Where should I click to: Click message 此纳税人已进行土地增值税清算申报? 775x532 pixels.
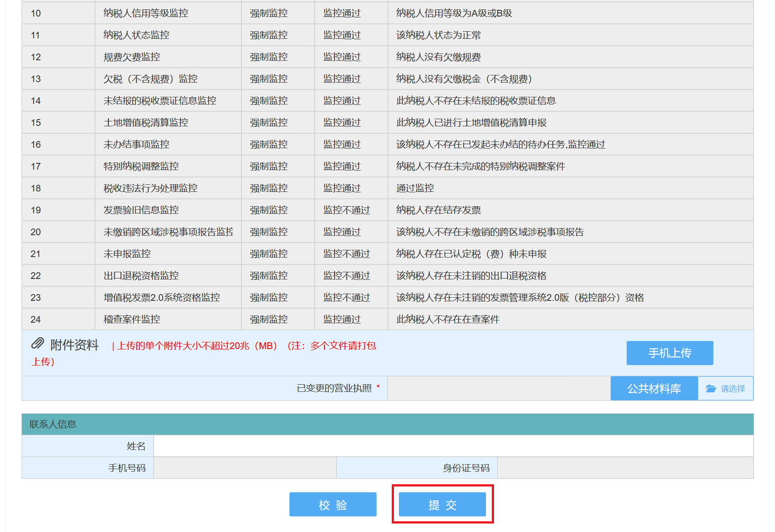coord(471,122)
